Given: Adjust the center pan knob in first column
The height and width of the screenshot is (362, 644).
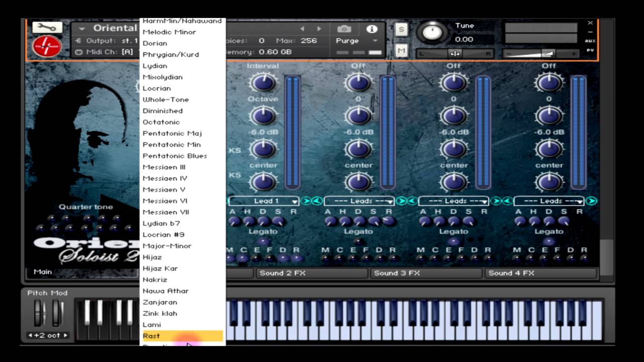Looking at the screenshot, I should [x=263, y=182].
